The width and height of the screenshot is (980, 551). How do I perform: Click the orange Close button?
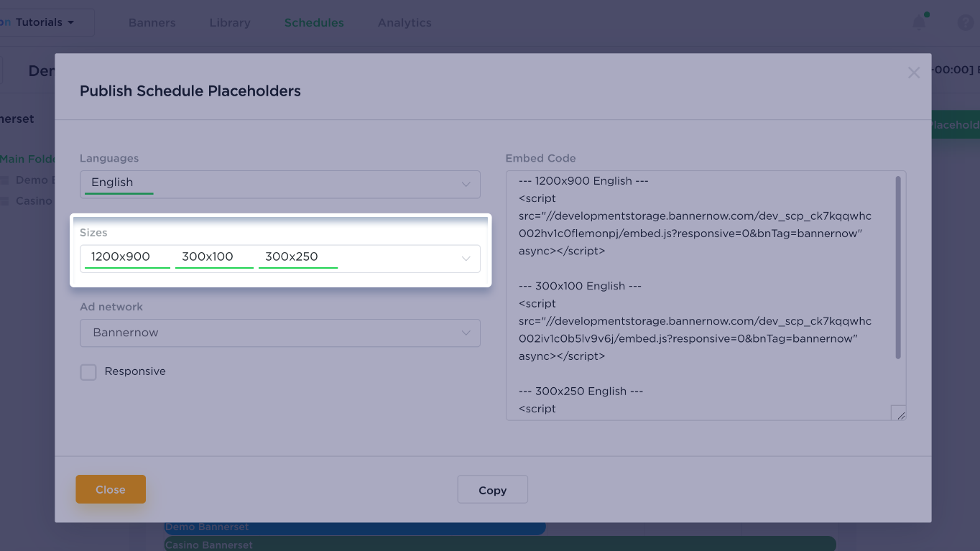tap(111, 489)
